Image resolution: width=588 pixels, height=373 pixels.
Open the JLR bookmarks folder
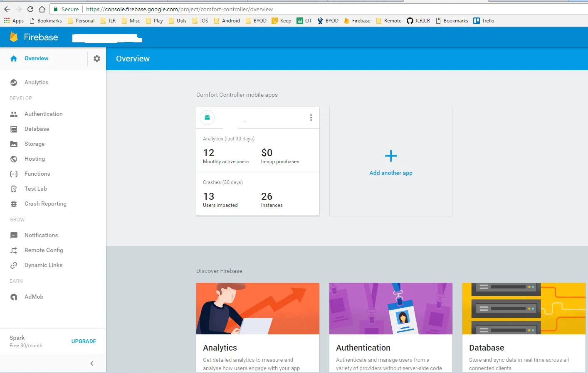coord(108,21)
